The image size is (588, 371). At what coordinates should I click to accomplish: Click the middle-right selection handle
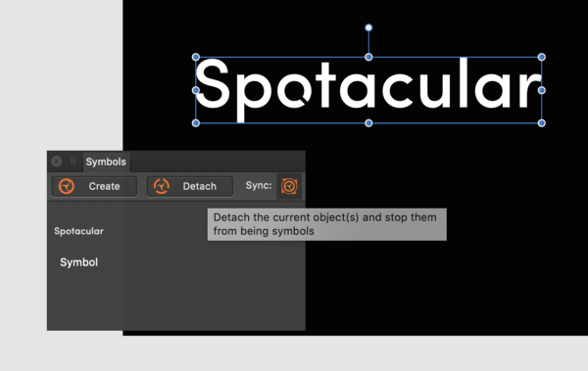click(x=542, y=90)
